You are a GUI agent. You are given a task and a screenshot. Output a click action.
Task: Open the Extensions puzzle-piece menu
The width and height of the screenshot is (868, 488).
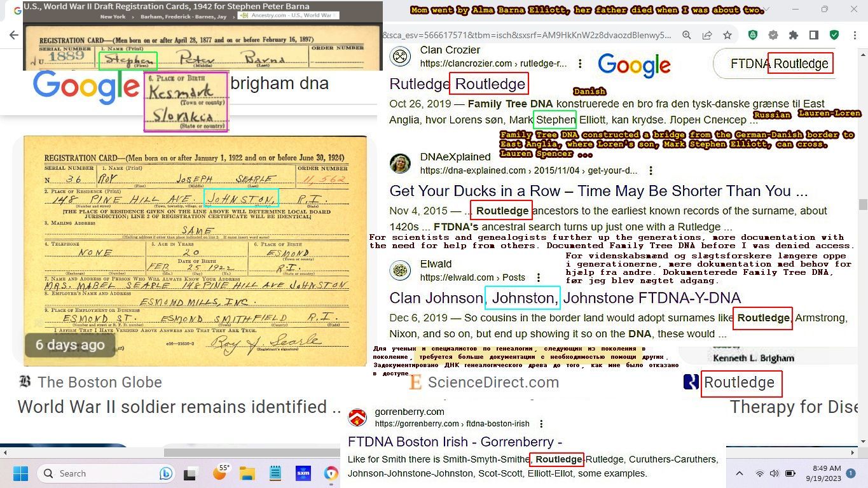(793, 35)
